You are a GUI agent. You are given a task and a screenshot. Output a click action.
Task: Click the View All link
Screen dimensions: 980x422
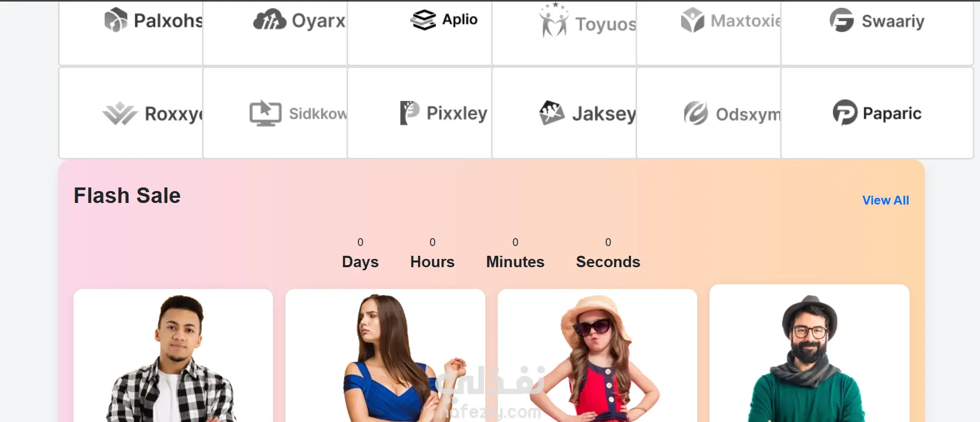[x=885, y=200]
